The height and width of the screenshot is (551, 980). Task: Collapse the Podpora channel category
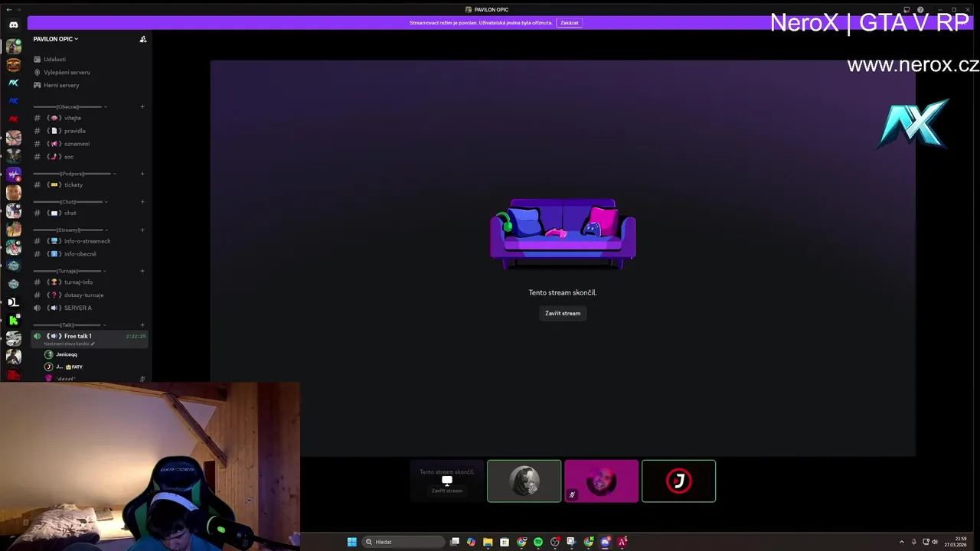coord(75,174)
